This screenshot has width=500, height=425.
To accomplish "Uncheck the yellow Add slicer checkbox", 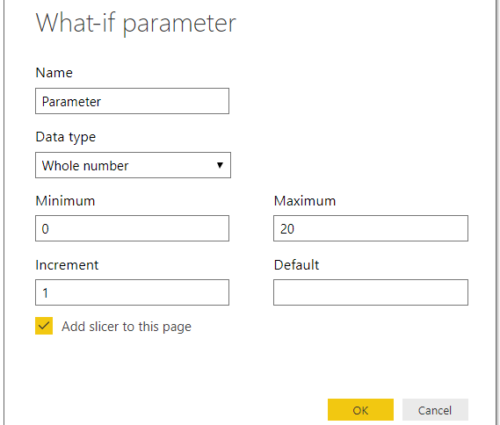I will point(44,326).
